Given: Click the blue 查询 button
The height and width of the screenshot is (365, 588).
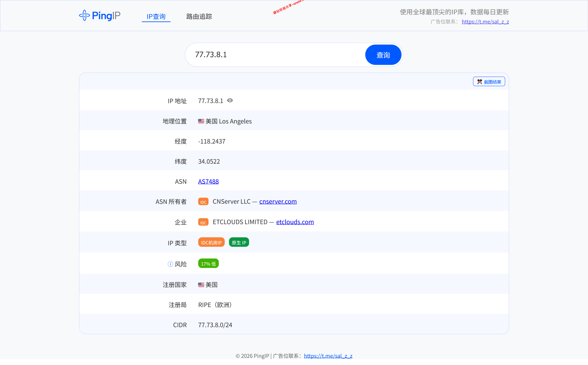Looking at the screenshot, I should click(x=383, y=55).
